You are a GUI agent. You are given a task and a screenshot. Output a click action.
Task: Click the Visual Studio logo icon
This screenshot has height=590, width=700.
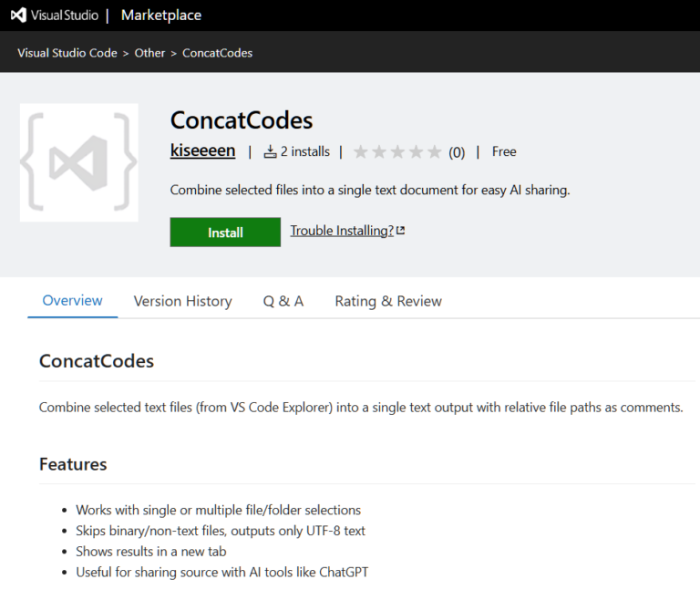18,16
